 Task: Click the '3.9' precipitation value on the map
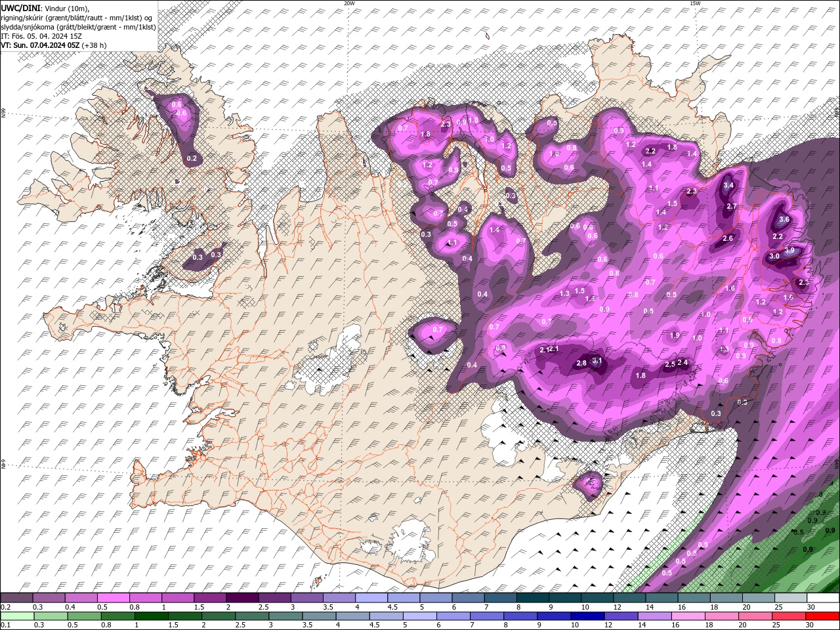pos(790,251)
